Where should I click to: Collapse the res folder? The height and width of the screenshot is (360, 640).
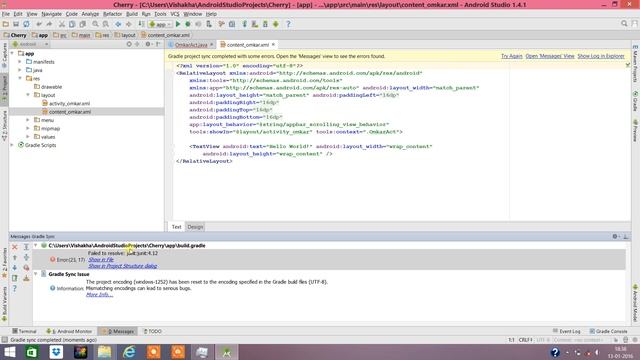tap(20, 78)
